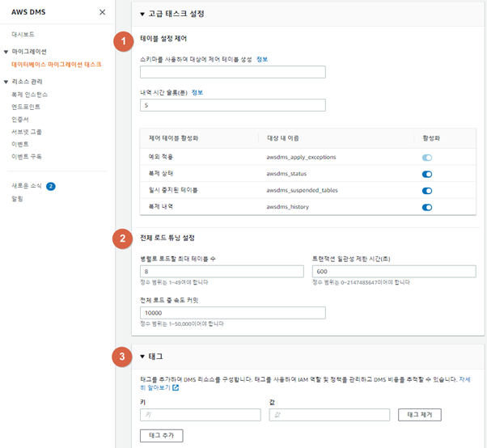
Task: Toggle the awsdms_status control table switch
Action: (427, 174)
